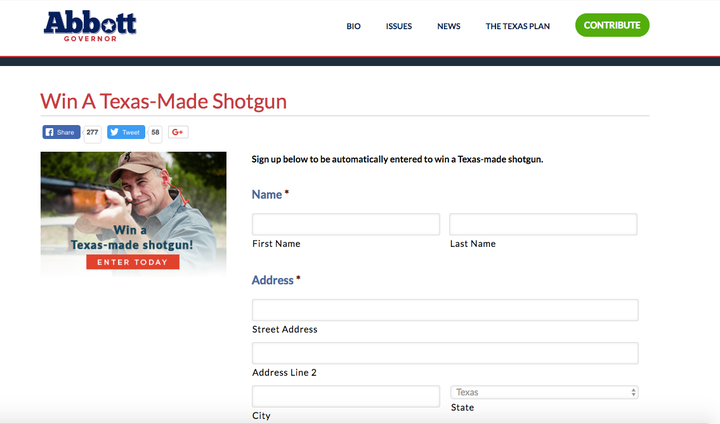Screen dimensions: 720x424
Task: Focus the City input field
Action: (346, 396)
